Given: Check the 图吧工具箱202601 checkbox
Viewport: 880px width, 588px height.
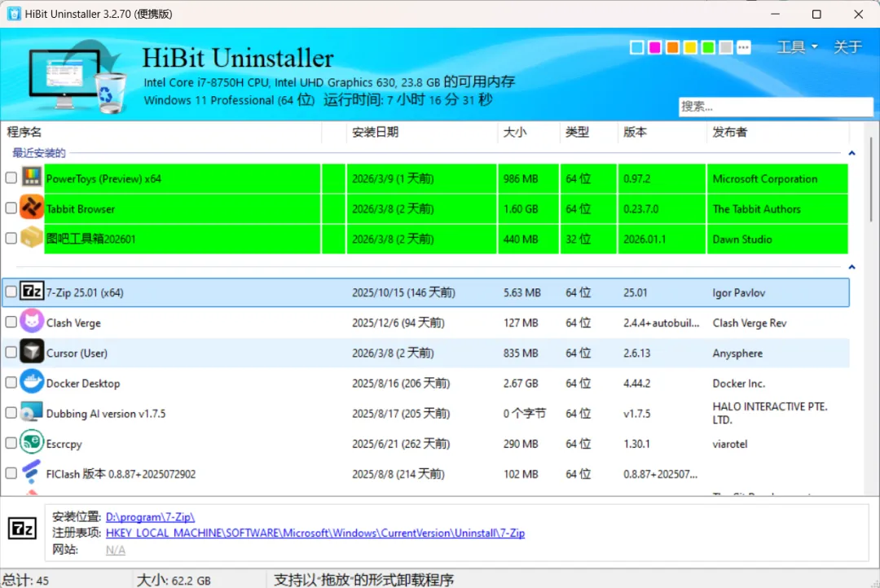Looking at the screenshot, I should pyautogui.click(x=11, y=239).
